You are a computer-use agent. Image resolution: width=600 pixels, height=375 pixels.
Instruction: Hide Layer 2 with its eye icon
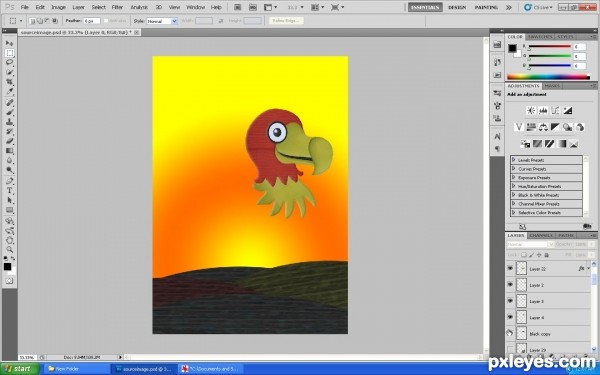click(510, 285)
